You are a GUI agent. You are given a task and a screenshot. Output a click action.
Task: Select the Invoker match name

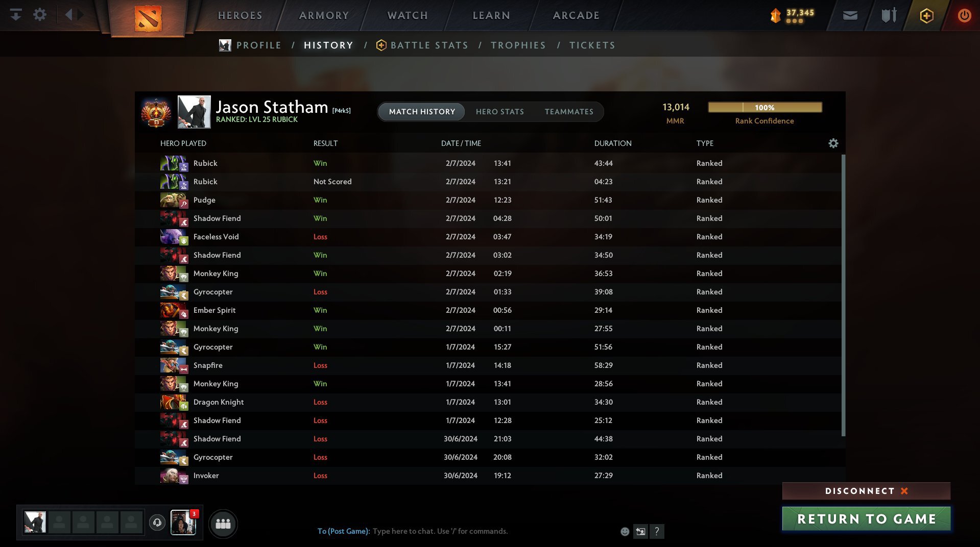click(x=206, y=476)
